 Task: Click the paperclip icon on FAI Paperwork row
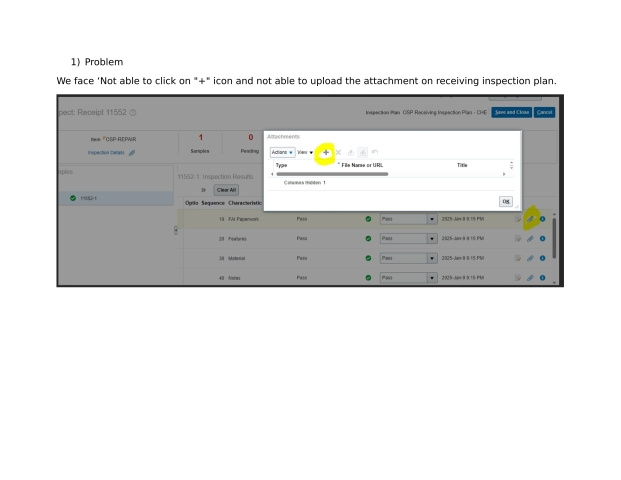[x=530, y=219]
